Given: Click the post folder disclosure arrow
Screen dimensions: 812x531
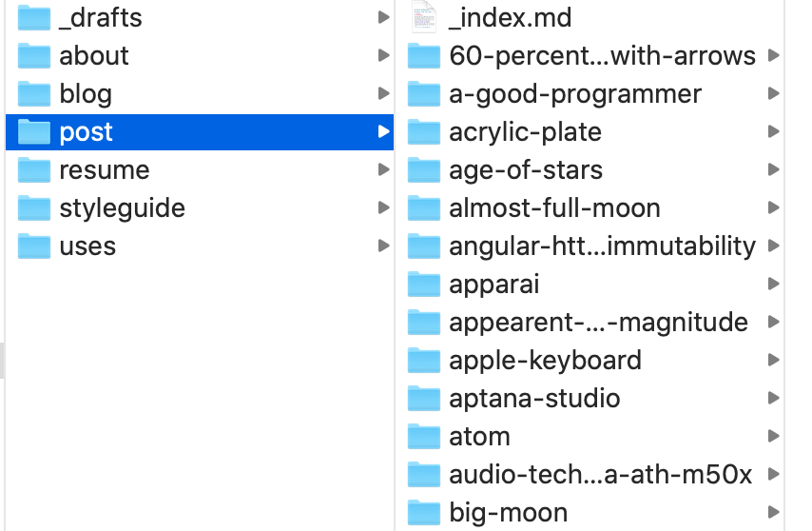Looking at the screenshot, I should (x=384, y=131).
